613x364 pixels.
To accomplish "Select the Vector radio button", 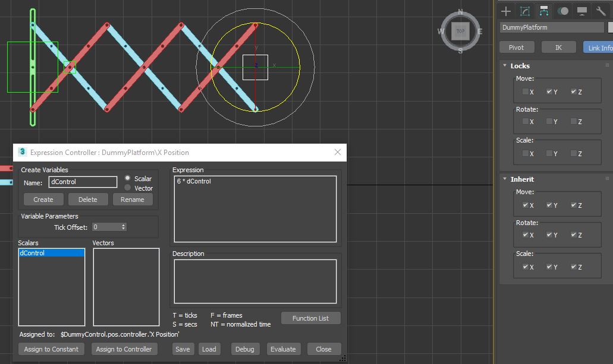I will pos(127,188).
